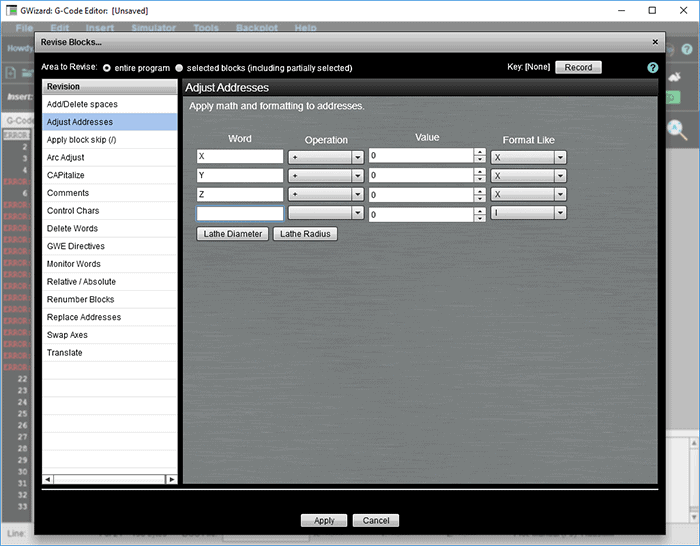Select Adjust Addresses revision
This screenshot has width=700, height=546.
pyautogui.click(x=110, y=122)
